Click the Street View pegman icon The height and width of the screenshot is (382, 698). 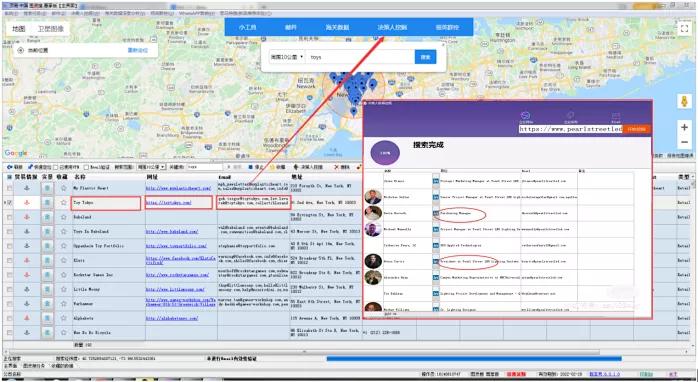click(x=684, y=102)
